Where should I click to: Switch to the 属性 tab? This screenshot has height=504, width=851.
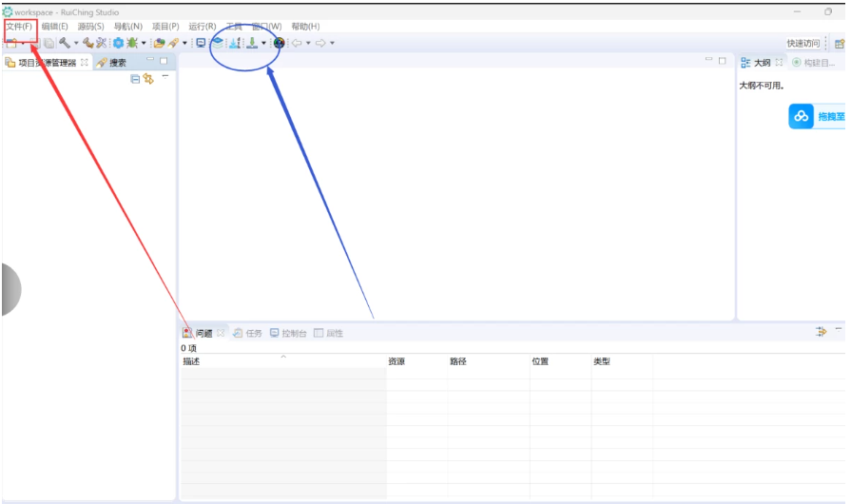tap(328, 333)
